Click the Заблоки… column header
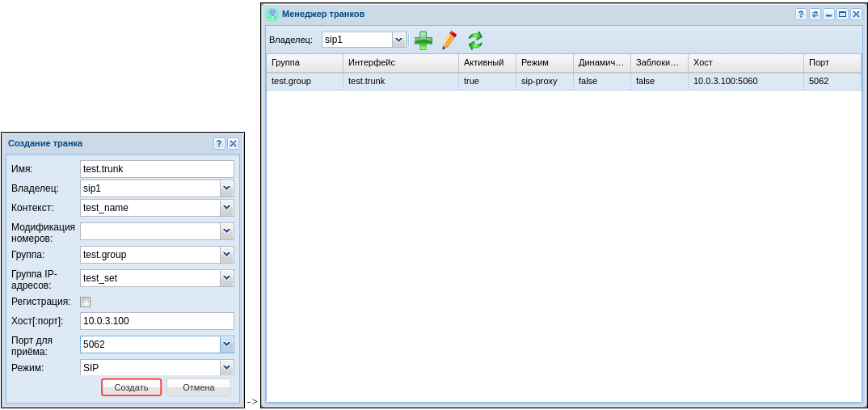Screen dimensions: 868x410 (659, 62)
